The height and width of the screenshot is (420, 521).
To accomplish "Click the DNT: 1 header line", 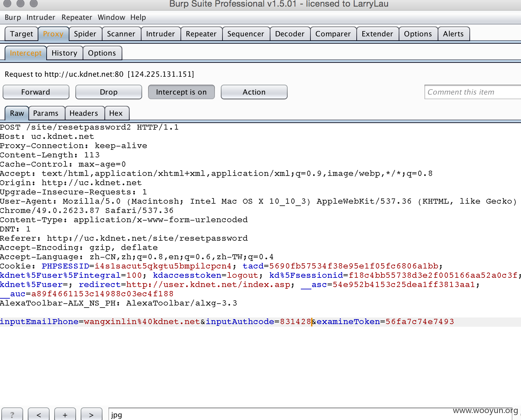I will point(15,229).
